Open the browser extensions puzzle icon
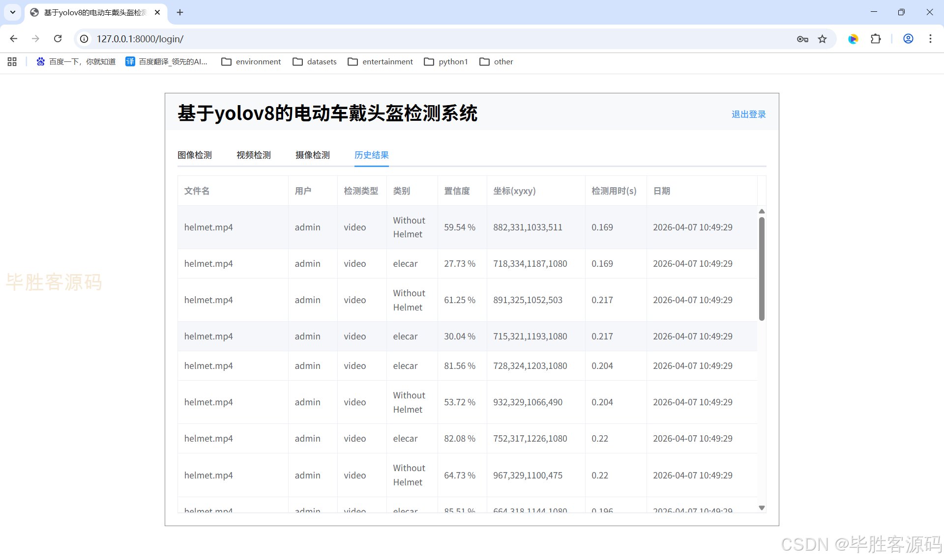 tap(876, 39)
